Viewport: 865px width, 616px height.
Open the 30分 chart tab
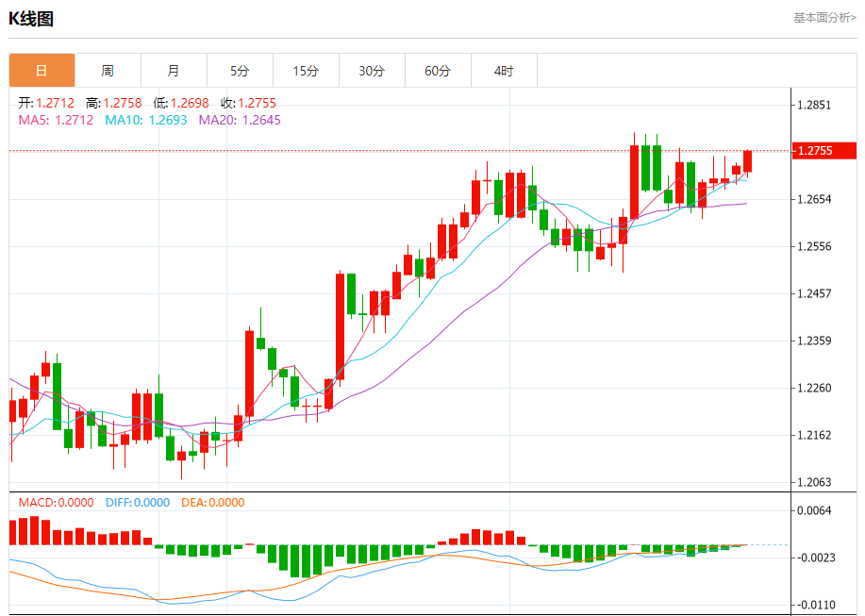point(372,71)
